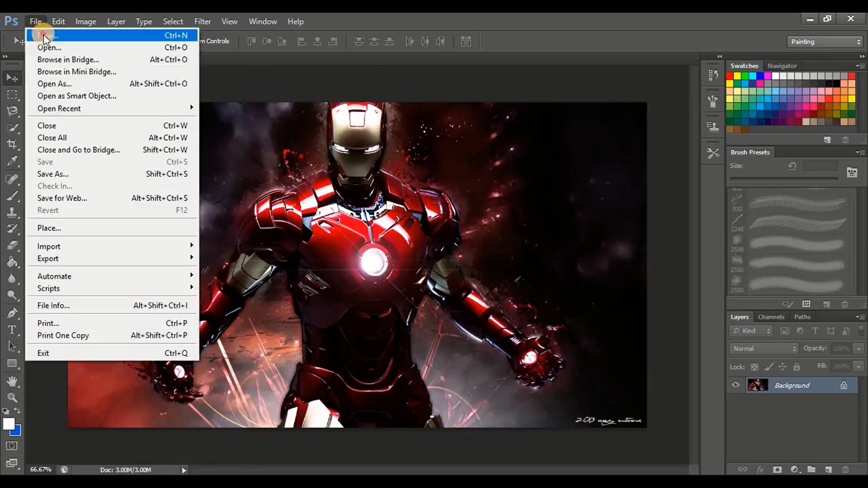Image resolution: width=868 pixels, height=488 pixels.
Task: Open the Painting workspace switcher dropdown
Action: (x=824, y=41)
